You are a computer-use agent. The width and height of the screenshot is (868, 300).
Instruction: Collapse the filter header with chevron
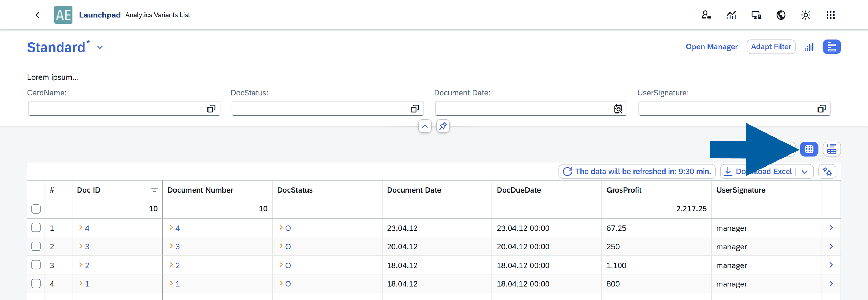tap(425, 126)
